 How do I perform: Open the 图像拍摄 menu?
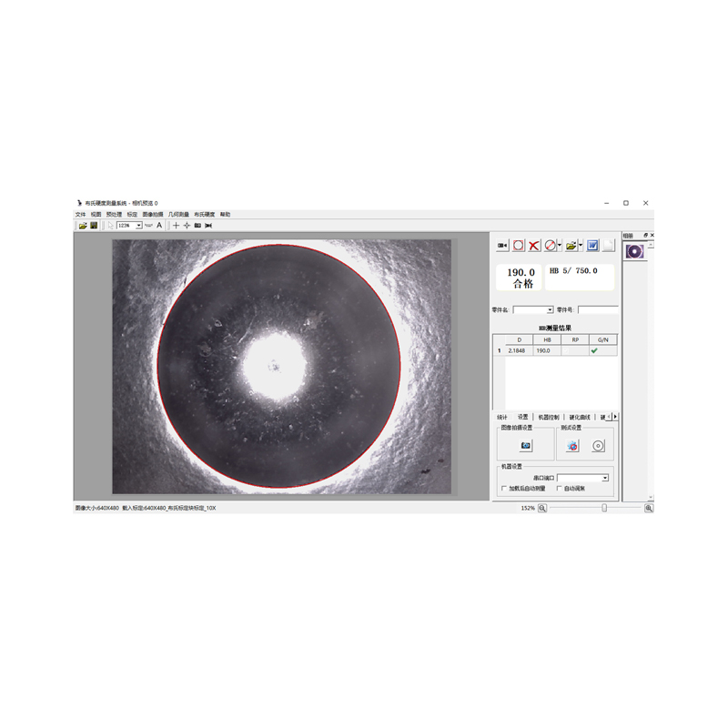pos(153,215)
